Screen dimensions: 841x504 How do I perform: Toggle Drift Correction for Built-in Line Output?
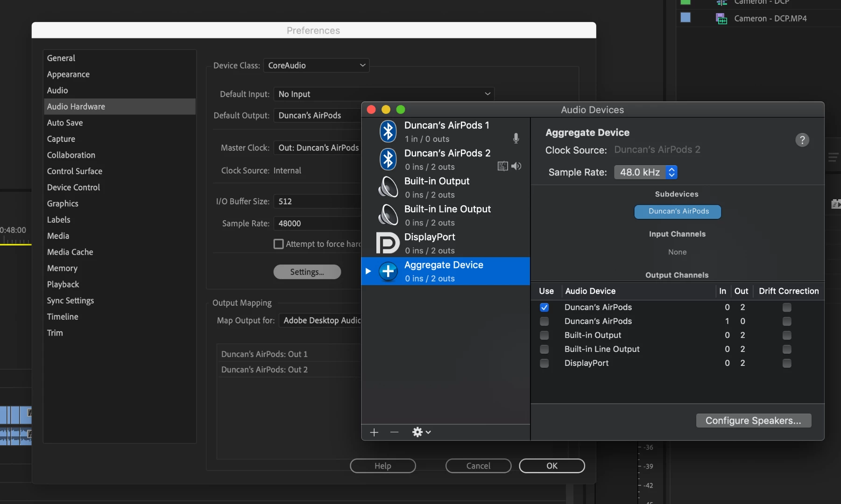click(x=787, y=350)
